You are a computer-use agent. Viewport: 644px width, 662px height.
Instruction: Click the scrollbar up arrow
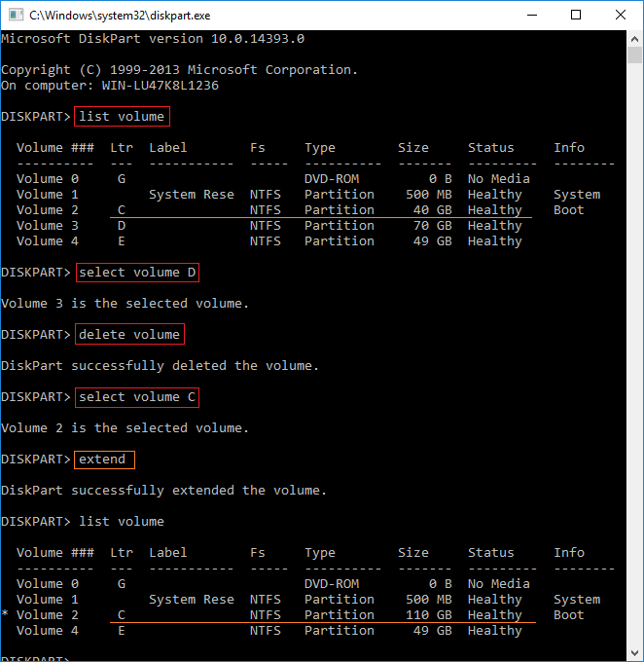coord(634,38)
